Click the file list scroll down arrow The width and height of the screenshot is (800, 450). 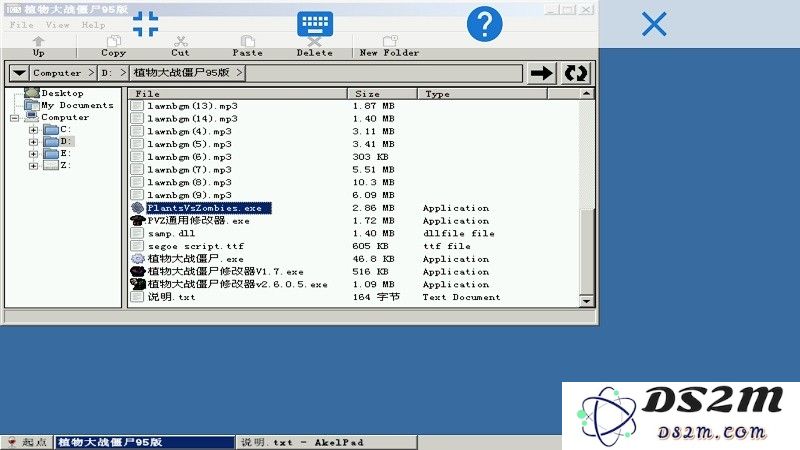pos(586,301)
